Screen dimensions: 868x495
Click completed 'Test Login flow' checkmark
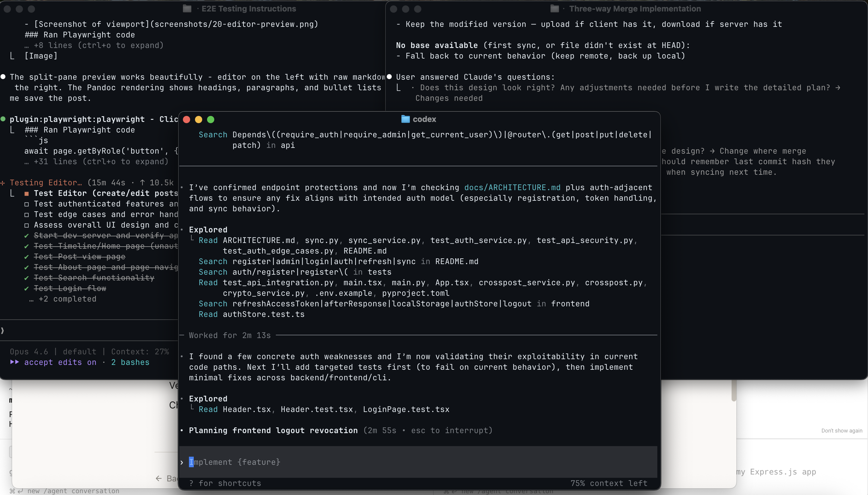click(x=27, y=288)
